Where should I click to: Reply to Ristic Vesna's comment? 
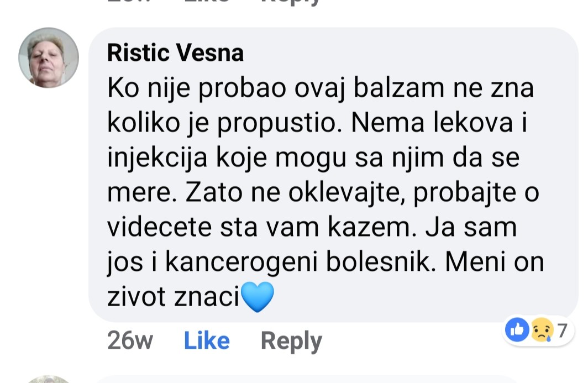point(291,342)
